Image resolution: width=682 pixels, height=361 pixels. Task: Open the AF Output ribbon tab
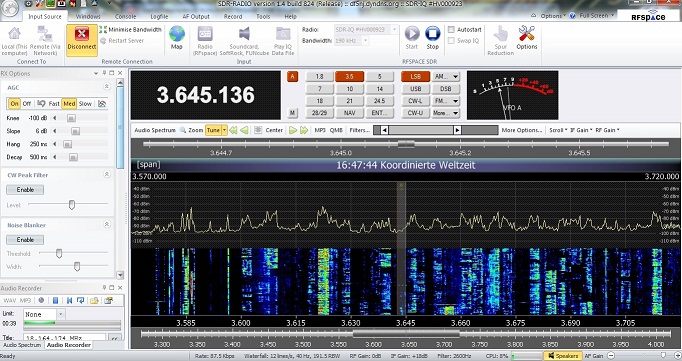click(x=196, y=17)
